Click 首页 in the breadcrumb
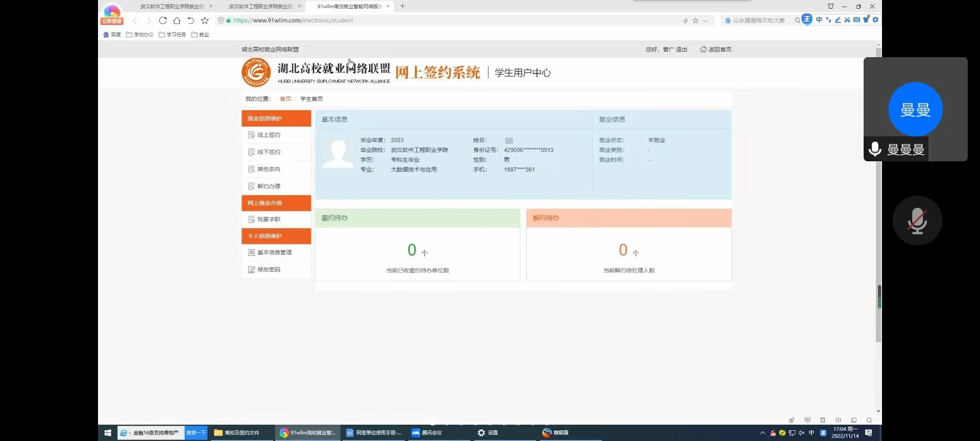This screenshot has width=980, height=441. (x=285, y=99)
